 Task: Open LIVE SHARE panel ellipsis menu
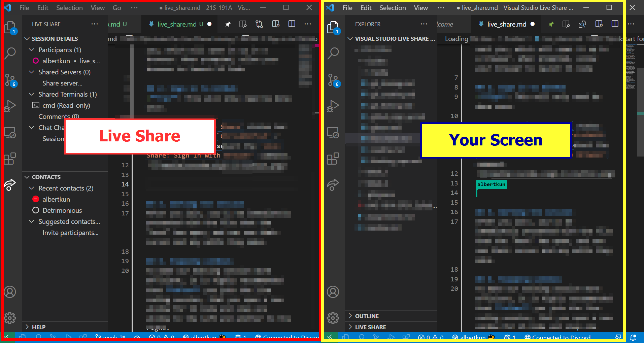point(95,24)
